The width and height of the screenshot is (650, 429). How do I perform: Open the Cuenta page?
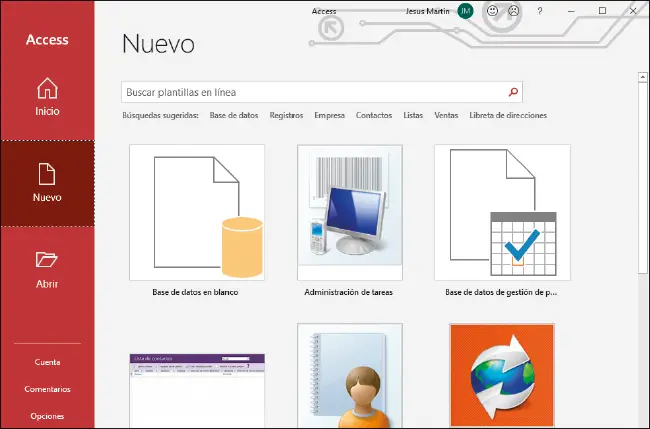point(47,362)
